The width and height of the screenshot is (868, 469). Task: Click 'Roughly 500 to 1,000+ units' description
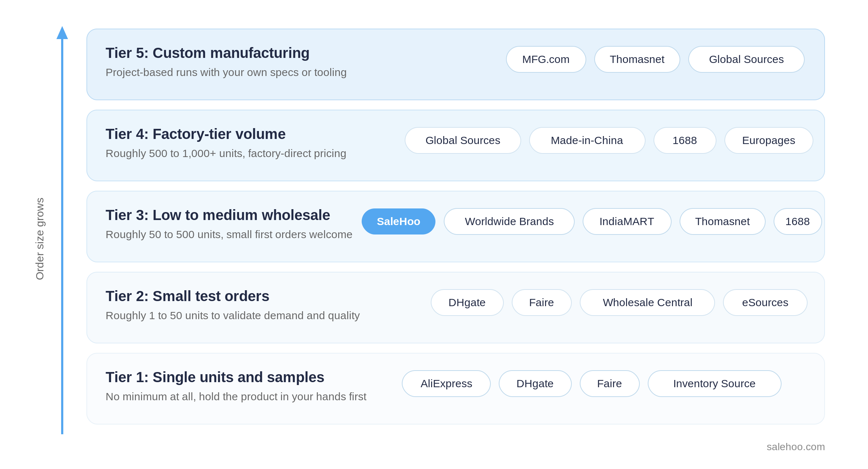(226, 154)
